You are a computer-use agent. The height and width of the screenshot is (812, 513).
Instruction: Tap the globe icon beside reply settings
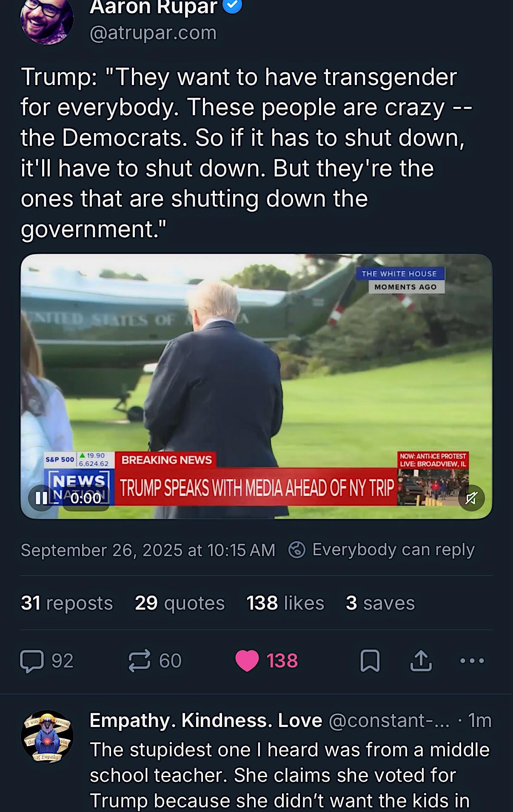(297, 550)
